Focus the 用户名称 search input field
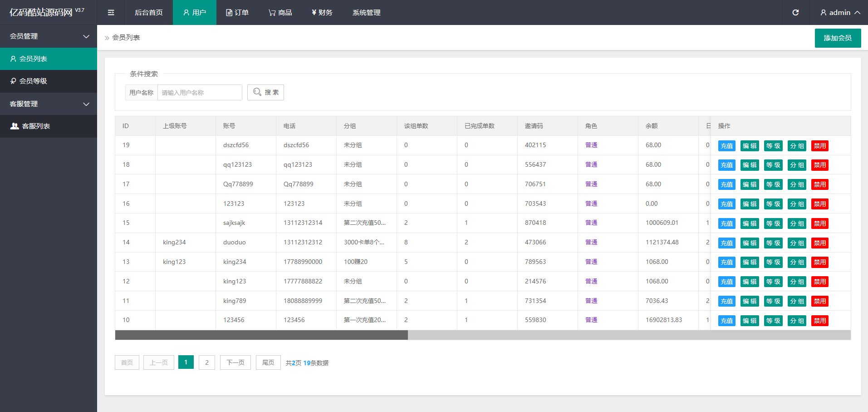This screenshot has height=412, width=868. [200, 92]
